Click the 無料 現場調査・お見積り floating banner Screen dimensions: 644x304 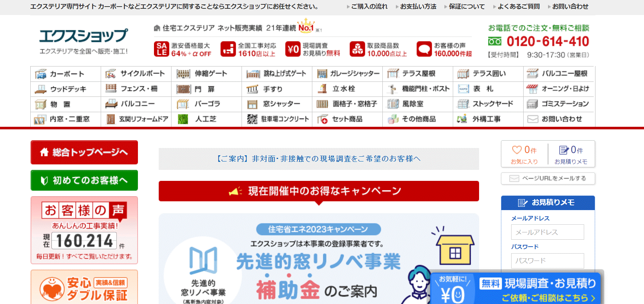pos(516,289)
